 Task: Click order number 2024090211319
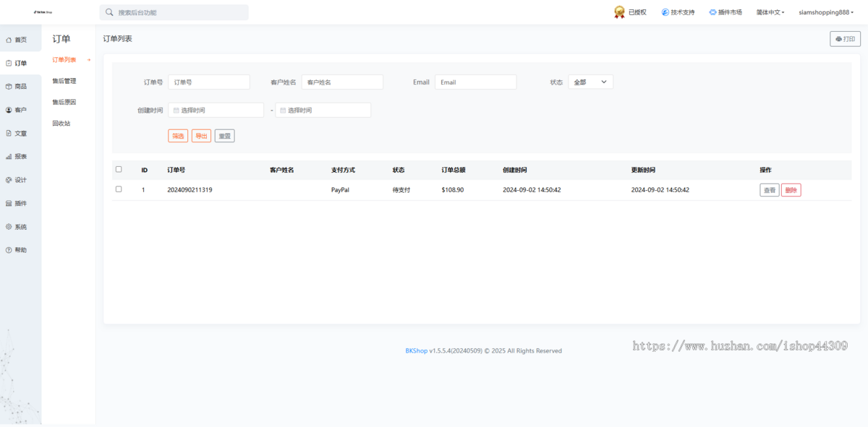click(190, 190)
